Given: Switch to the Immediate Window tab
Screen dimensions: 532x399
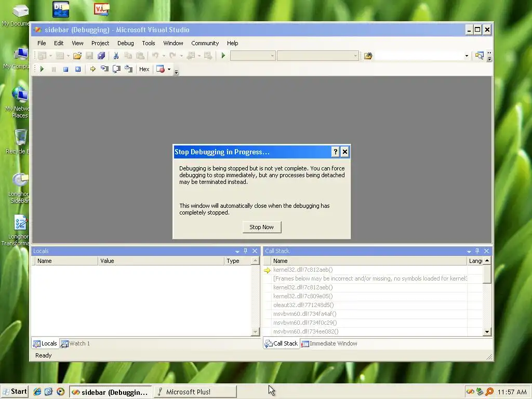Looking at the screenshot, I should (329, 343).
